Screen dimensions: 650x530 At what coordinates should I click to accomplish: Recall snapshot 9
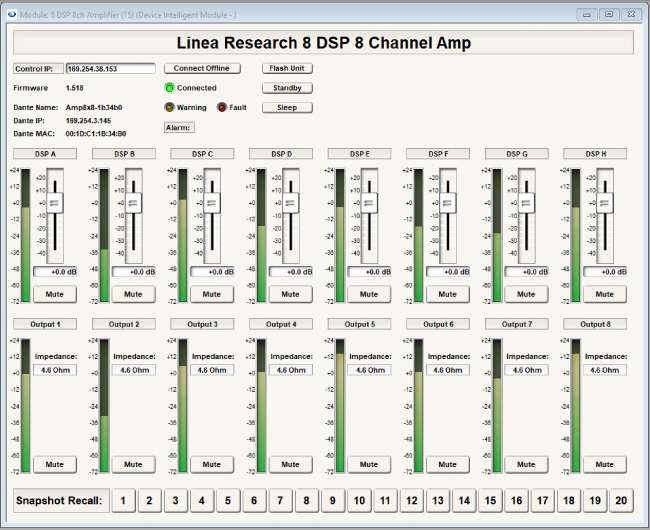332,501
